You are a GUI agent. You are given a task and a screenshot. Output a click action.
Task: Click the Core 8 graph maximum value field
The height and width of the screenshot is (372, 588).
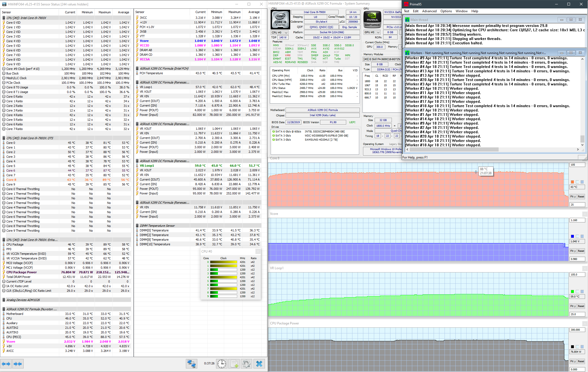click(x=577, y=165)
